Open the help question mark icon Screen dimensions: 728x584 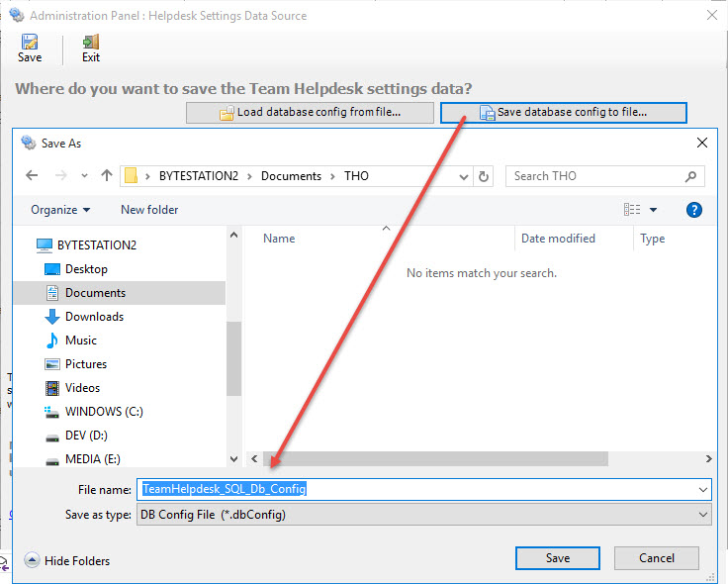tap(693, 210)
